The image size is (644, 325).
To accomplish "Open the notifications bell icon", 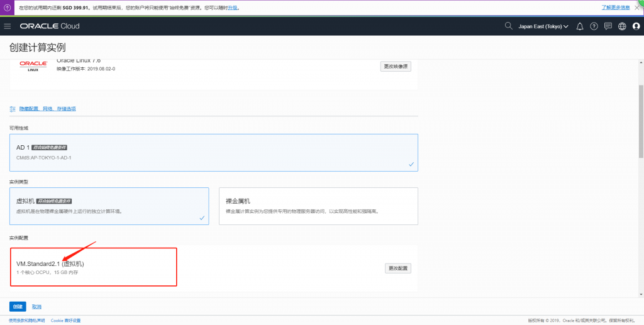I will coord(579,26).
